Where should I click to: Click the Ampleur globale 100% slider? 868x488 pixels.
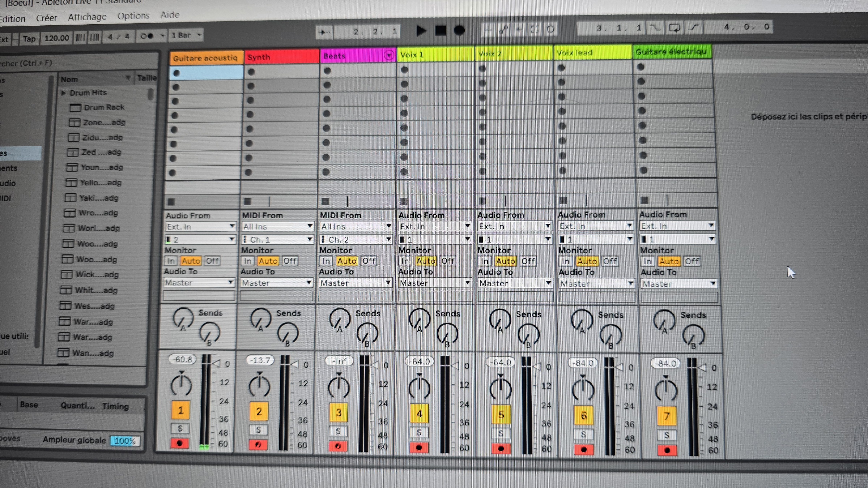click(125, 441)
